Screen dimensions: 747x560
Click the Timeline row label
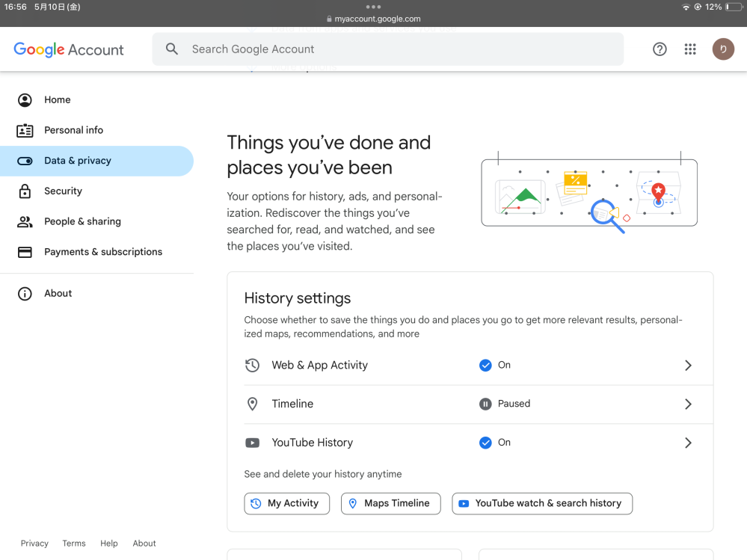click(x=292, y=404)
